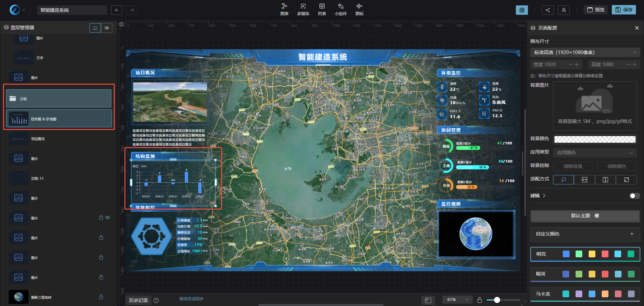Image resolution: width=644 pixels, height=306 pixels.
Task: Open the 61% zoom level dropdown
Action: 458,300
